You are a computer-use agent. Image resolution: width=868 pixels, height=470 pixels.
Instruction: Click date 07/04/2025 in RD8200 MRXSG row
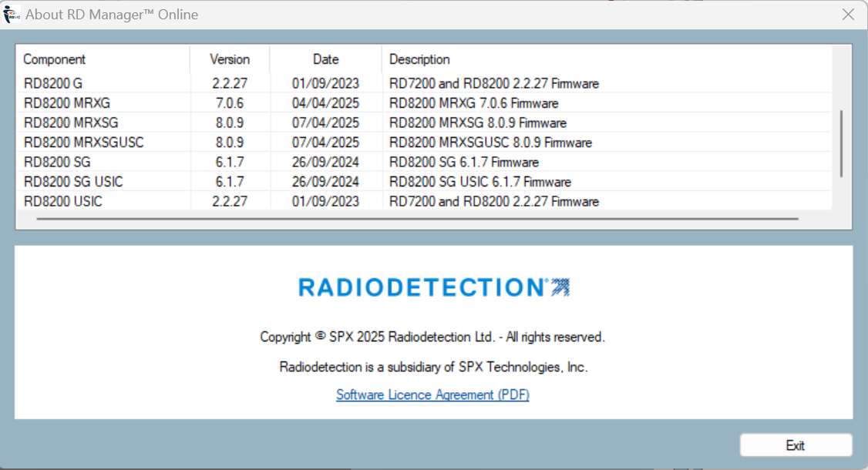[x=325, y=123]
